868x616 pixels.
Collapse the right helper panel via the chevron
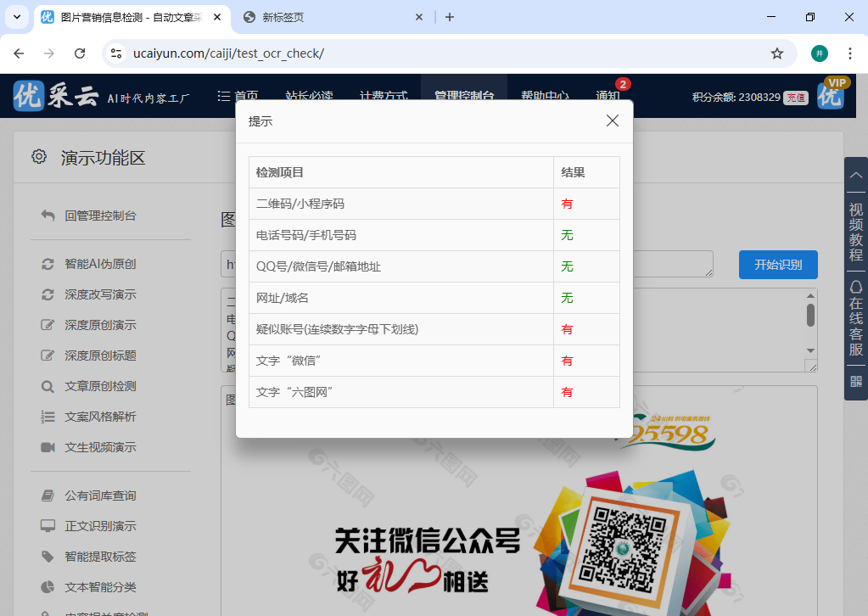tap(855, 174)
